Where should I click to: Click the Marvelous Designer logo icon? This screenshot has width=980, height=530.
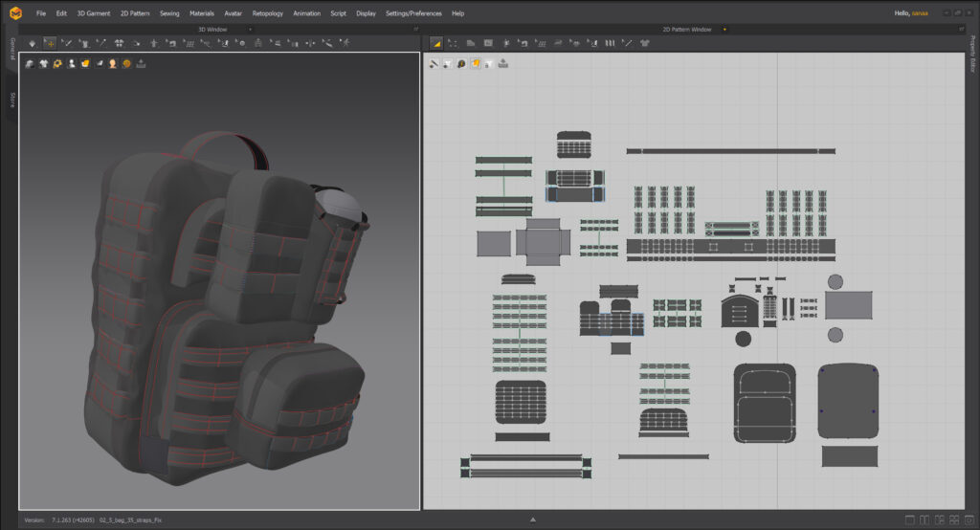(15, 12)
